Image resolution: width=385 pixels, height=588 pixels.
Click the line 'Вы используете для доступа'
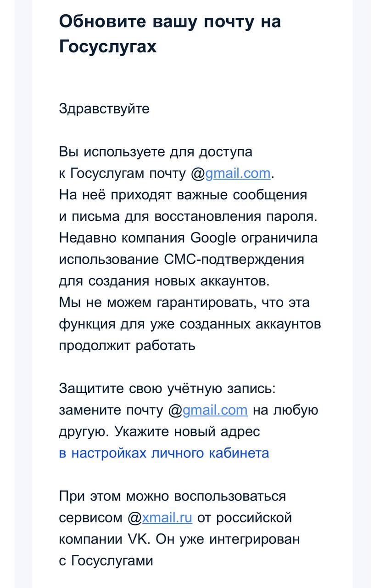coord(156,152)
